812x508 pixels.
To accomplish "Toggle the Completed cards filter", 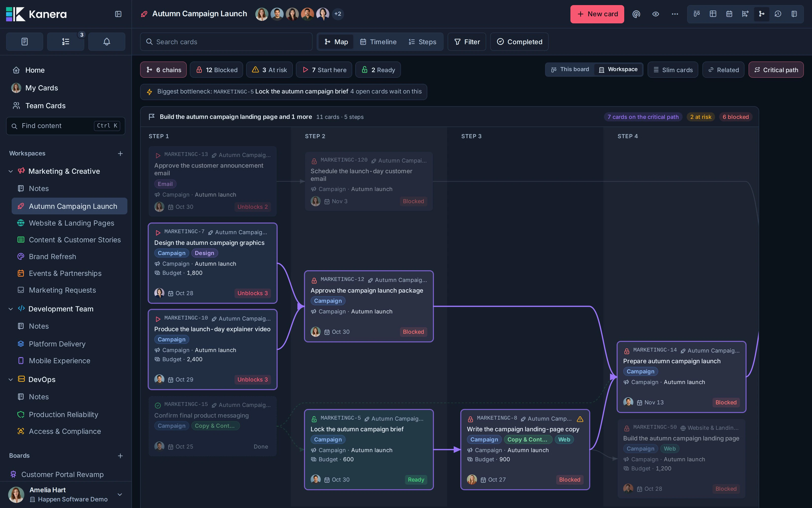I will coord(519,42).
